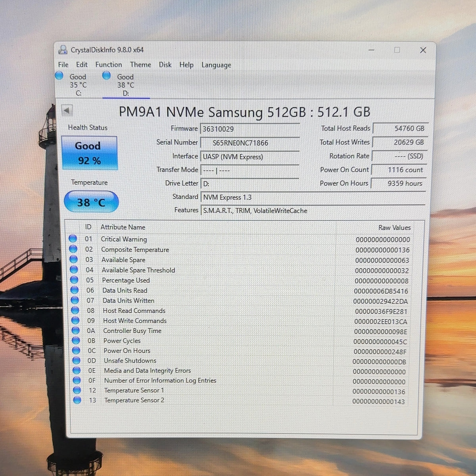The image size is (476, 476).
Task: Open the Edit menu
Action: (x=82, y=65)
